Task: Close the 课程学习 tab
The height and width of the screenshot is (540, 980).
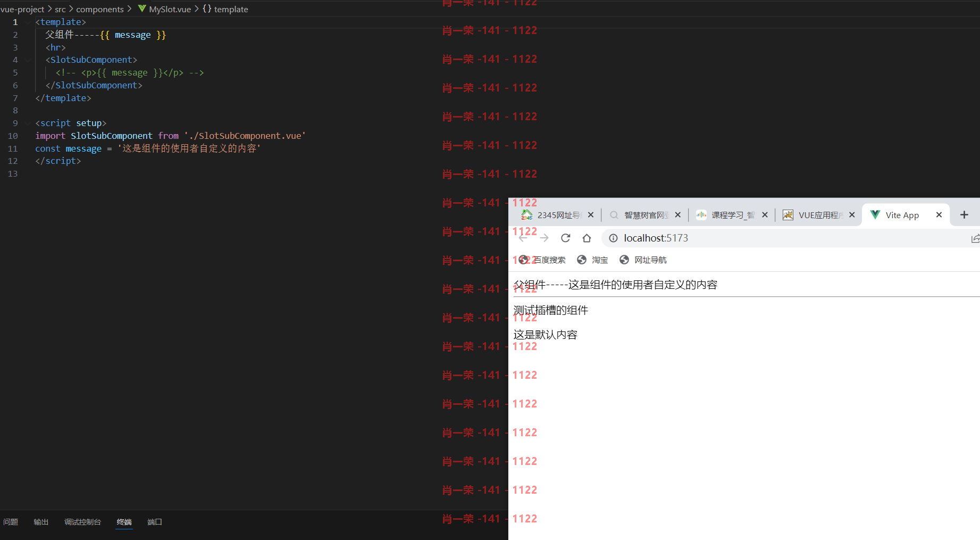Action: (x=765, y=215)
